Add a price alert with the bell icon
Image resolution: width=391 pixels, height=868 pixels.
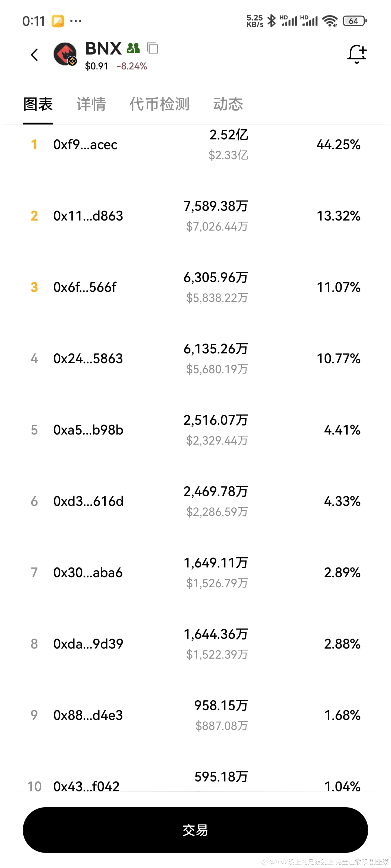point(357,54)
